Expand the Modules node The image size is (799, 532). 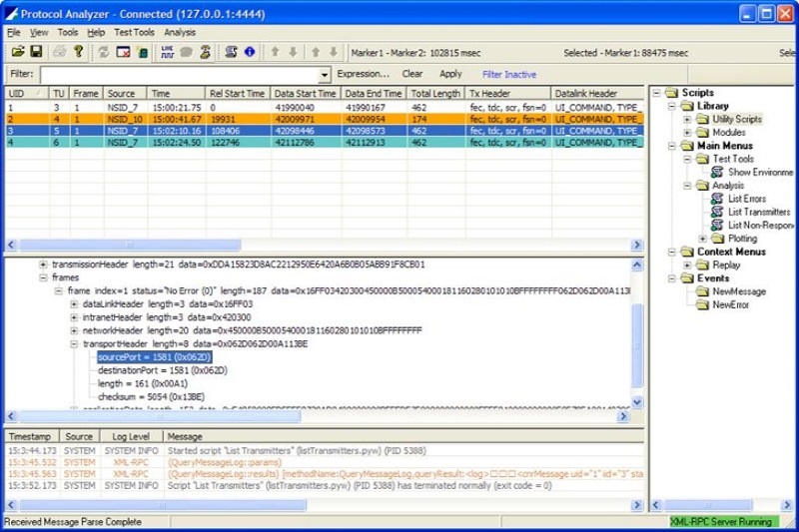[687, 133]
